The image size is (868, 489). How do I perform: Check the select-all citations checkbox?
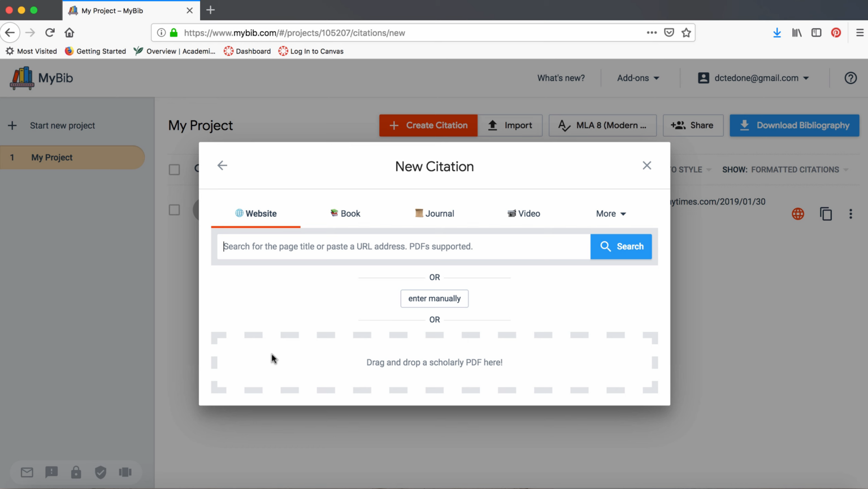point(174,169)
